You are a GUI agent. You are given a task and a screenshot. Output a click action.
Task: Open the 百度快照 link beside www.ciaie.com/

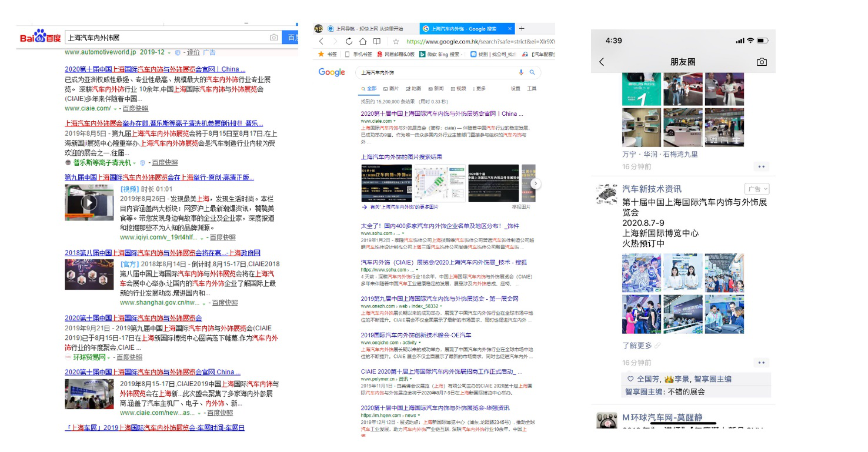click(x=135, y=108)
